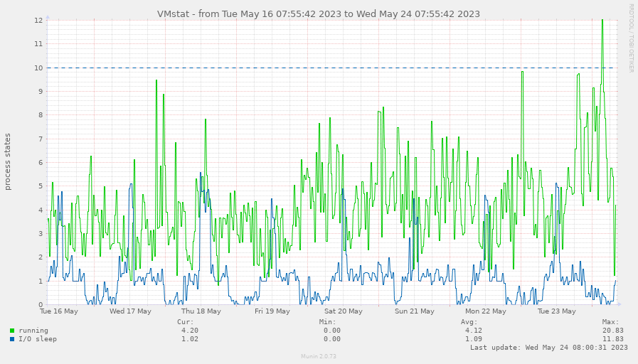Screen dimensions: 638x364
Task: Click the running average value 4.12
Action: [474, 331]
